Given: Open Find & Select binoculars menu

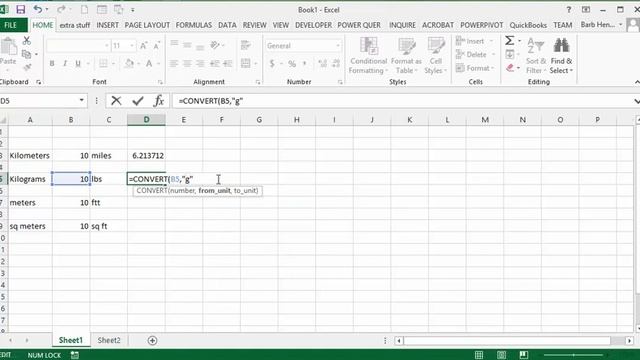Looking at the screenshot, I should coord(561,56).
